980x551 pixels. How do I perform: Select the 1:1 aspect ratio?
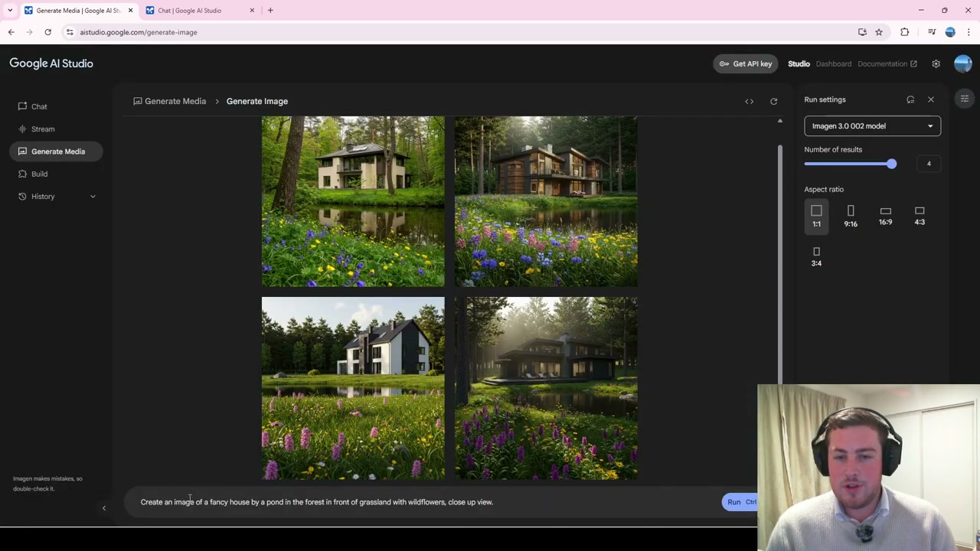(816, 216)
